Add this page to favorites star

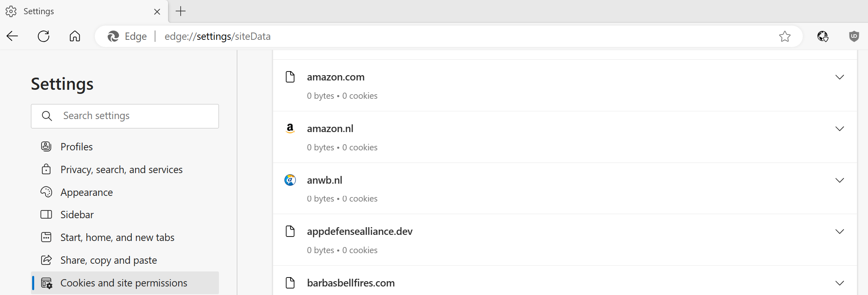pyautogui.click(x=785, y=37)
